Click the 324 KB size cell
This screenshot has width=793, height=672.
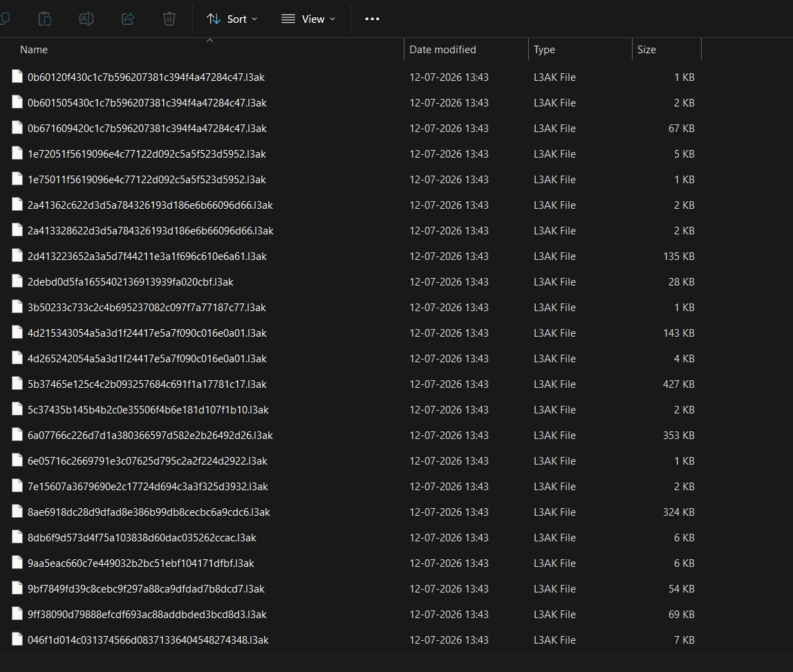coord(679,512)
